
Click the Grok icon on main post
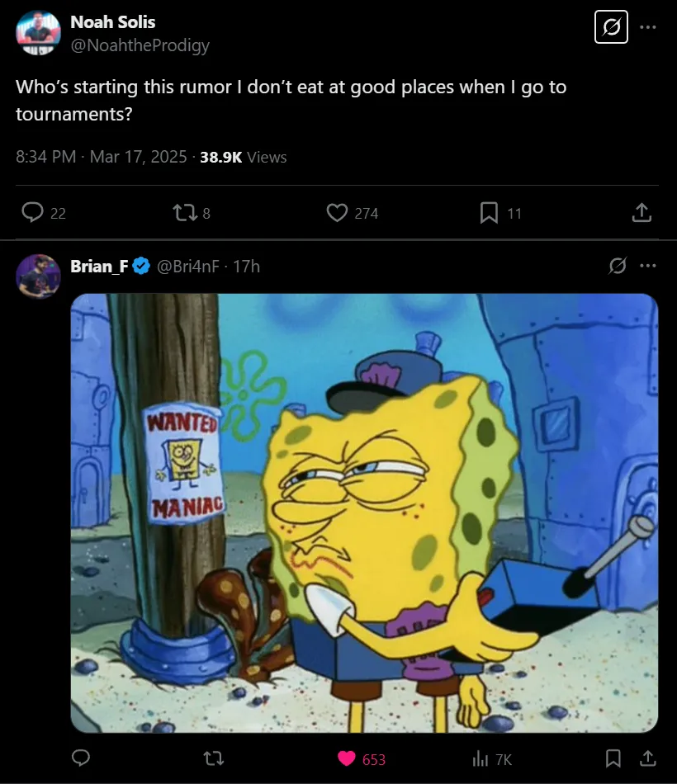(612, 27)
